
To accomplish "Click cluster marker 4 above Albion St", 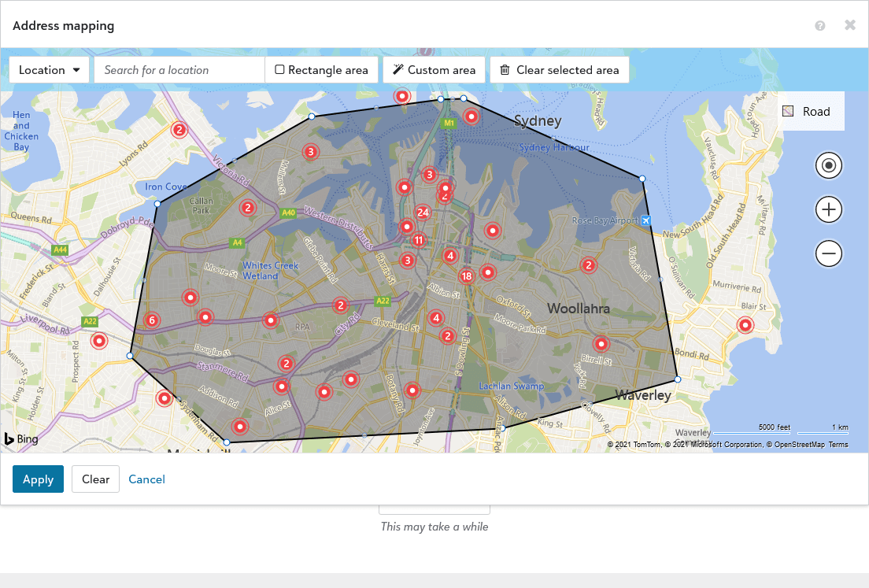I will [x=450, y=256].
